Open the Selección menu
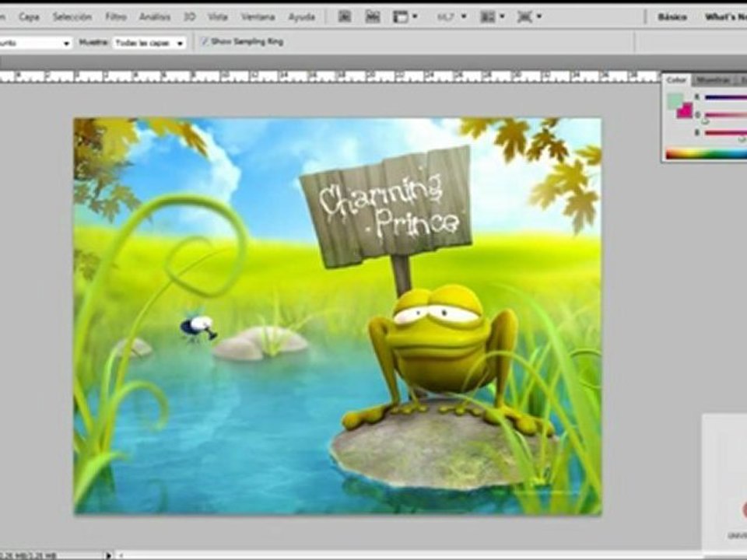This screenshot has width=747, height=560. pos(72,16)
